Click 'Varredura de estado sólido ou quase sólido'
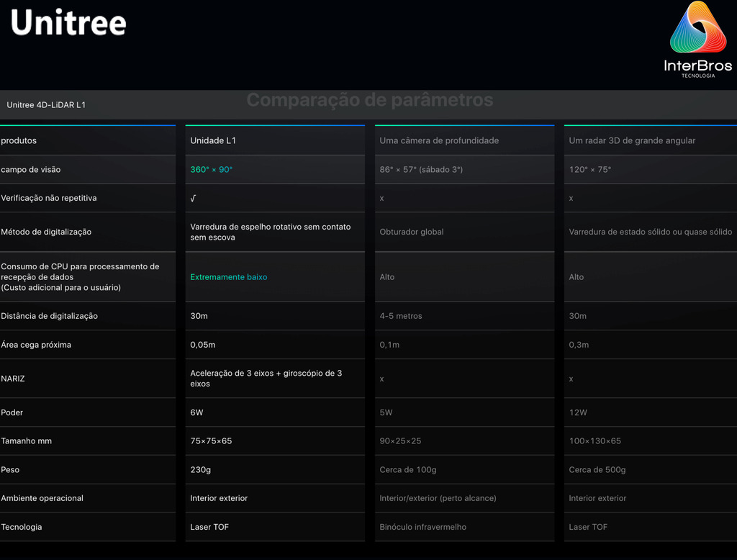Screen dimensions: 737x560 (650, 232)
